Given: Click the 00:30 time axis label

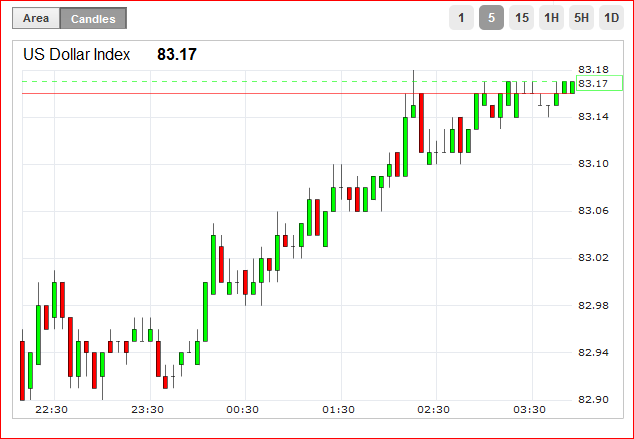Looking at the screenshot, I should point(243,410).
